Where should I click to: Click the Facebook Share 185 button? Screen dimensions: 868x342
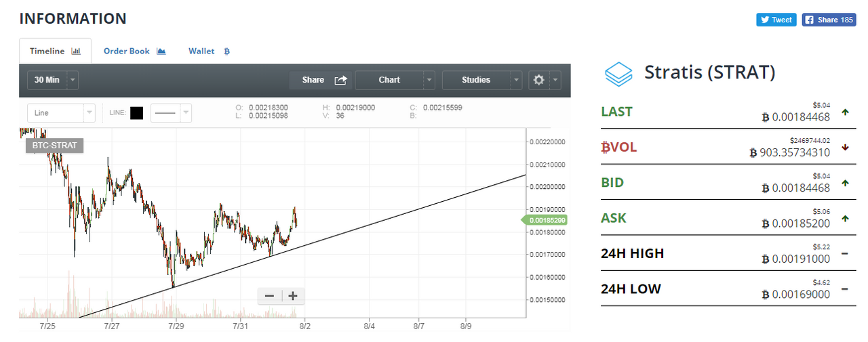click(829, 20)
